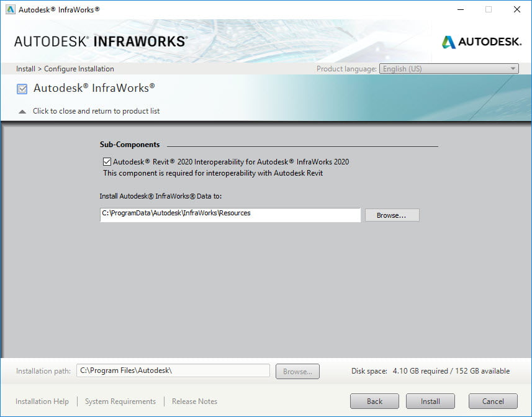532x417 pixels.
Task: Open the Product language dropdown
Action: coord(449,69)
